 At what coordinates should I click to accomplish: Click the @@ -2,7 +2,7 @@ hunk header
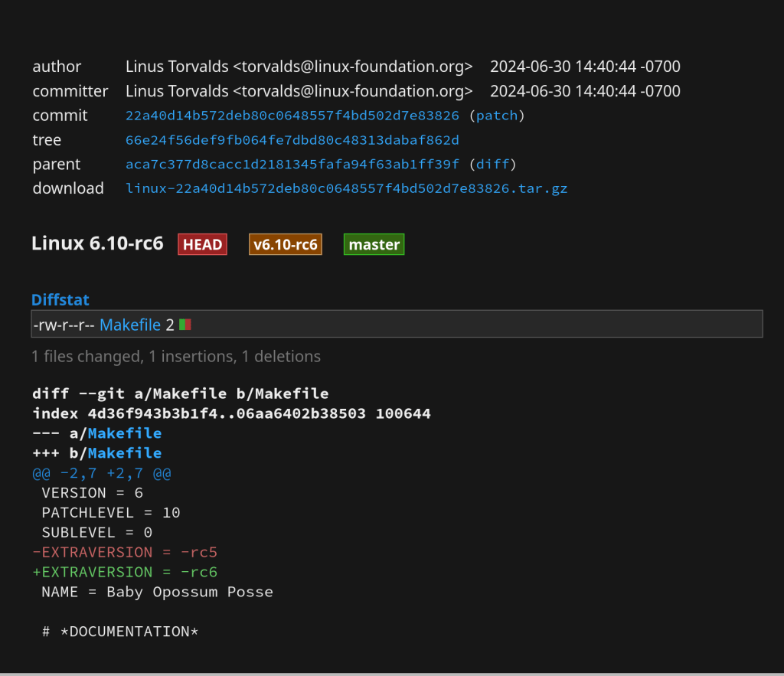click(x=102, y=473)
